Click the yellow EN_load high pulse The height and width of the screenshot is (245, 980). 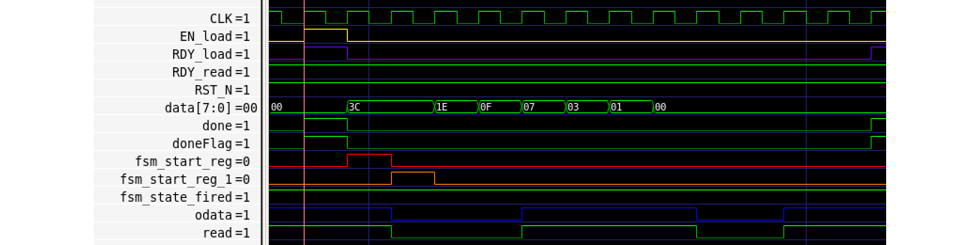click(326, 30)
